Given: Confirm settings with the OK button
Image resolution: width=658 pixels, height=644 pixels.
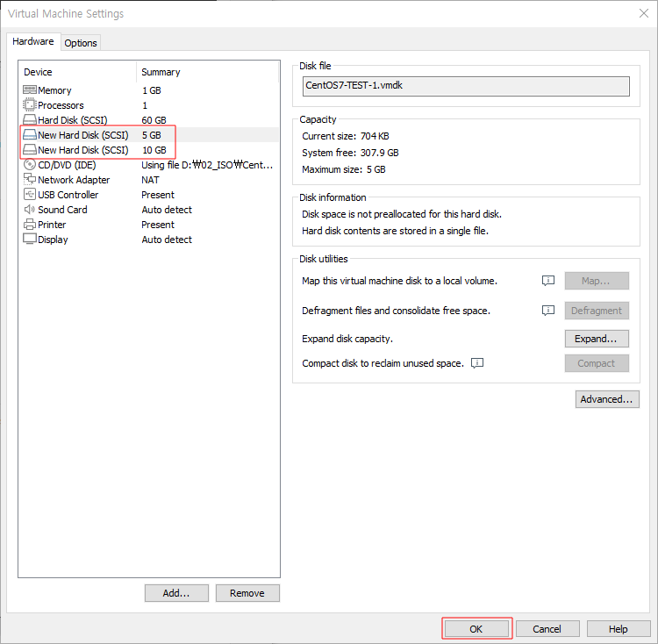Looking at the screenshot, I should [x=476, y=629].
